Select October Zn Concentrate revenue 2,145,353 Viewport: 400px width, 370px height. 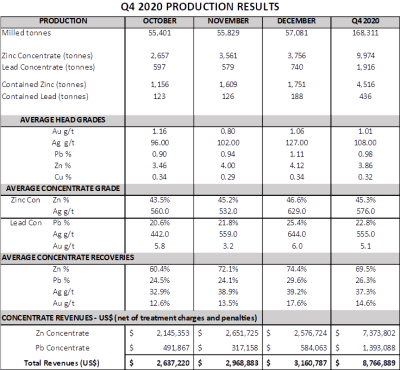coord(173,333)
